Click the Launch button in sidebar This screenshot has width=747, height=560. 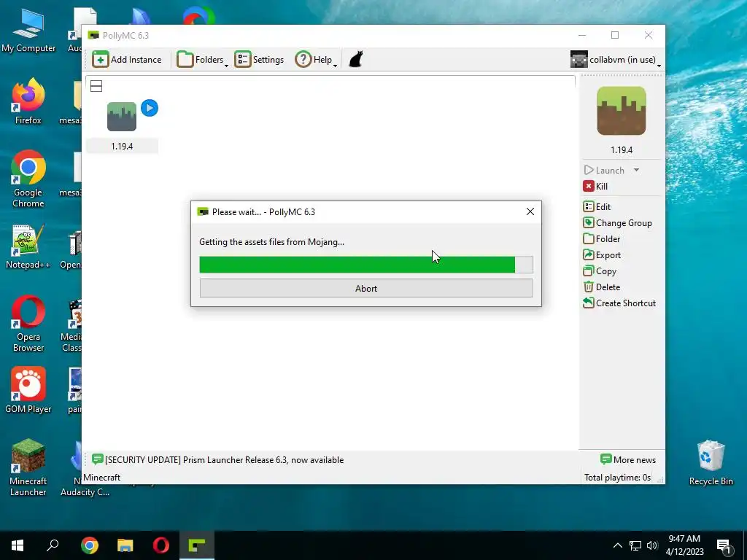(x=604, y=170)
